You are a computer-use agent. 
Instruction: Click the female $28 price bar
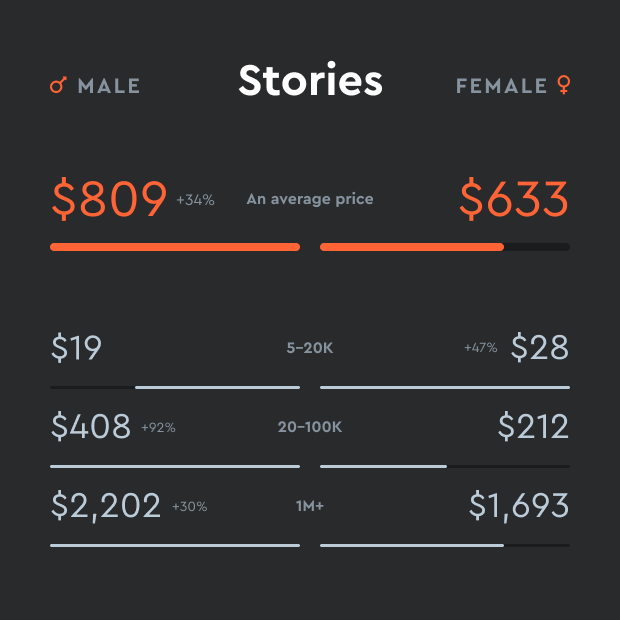click(445, 387)
